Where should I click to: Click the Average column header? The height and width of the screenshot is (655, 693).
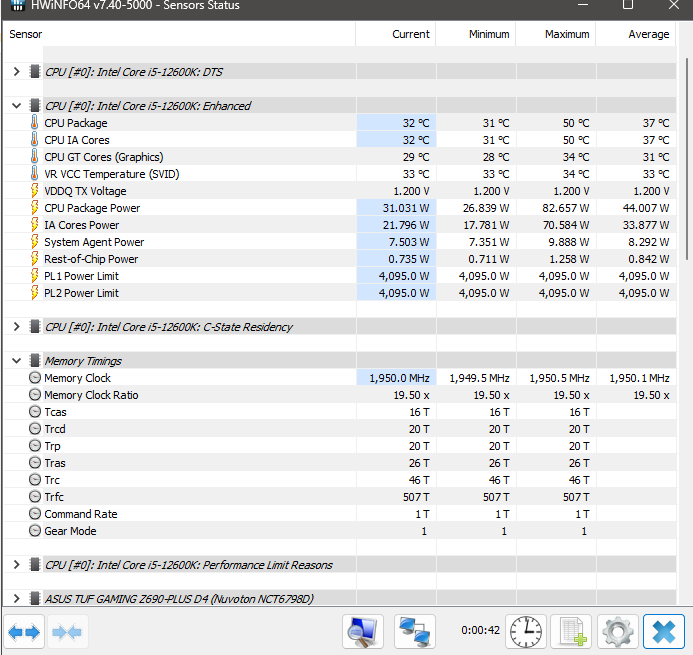click(x=636, y=34)
